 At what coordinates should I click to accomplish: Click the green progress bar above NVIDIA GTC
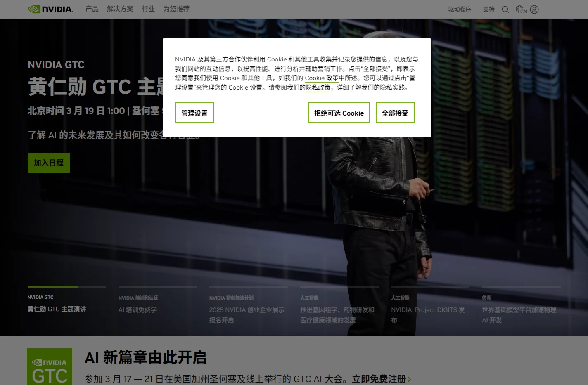click(53, 287)
